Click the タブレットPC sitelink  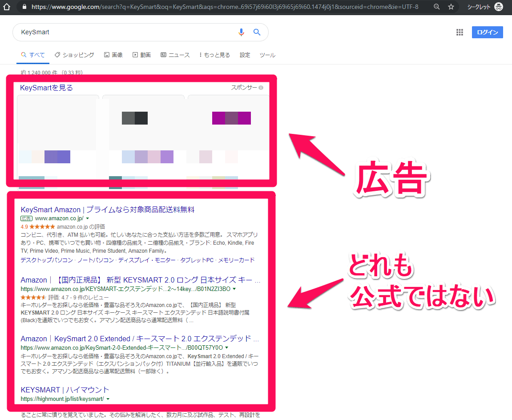click(197, 260)
